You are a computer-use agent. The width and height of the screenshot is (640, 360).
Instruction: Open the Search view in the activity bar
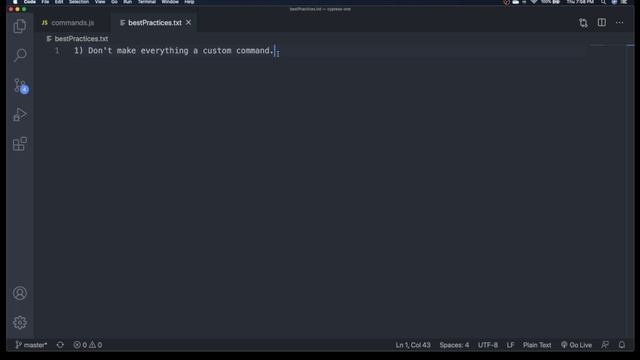click(x=20, y=55)
